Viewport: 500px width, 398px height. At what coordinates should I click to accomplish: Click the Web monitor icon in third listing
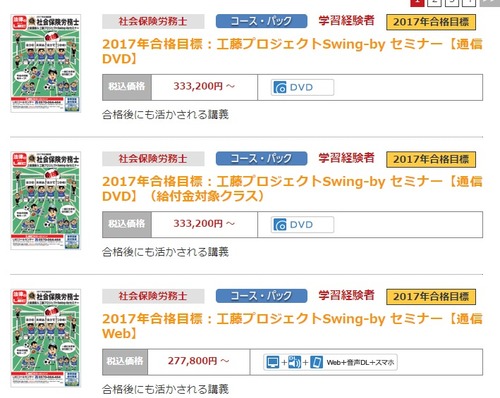click(x=273, y=362)
